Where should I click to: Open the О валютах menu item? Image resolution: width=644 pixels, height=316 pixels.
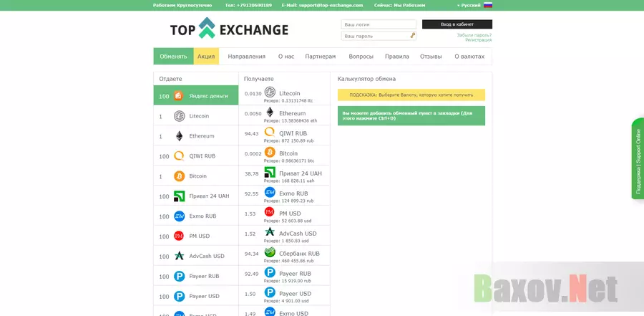click(469, 57)
